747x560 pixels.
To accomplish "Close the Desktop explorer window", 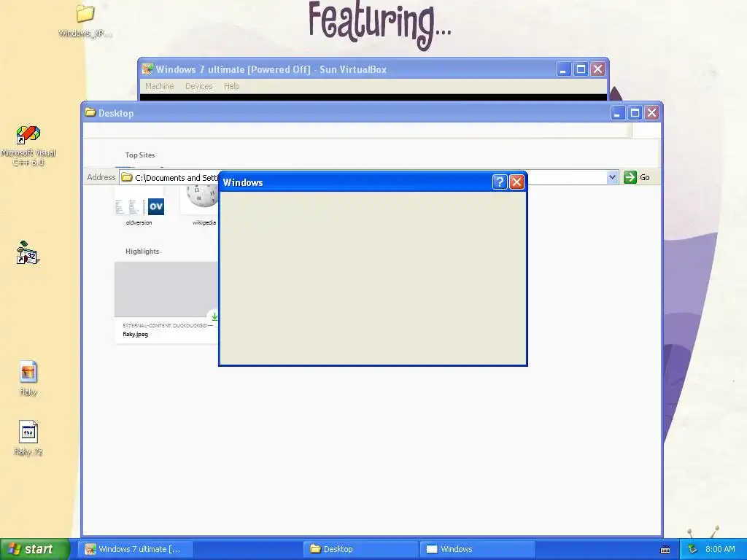I will pos(651,113).
